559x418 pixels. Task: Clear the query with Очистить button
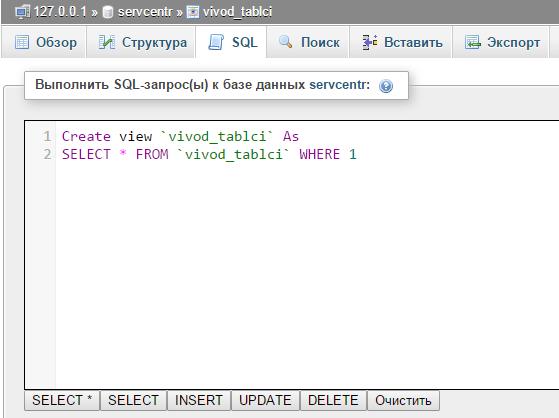click(403, 401)
